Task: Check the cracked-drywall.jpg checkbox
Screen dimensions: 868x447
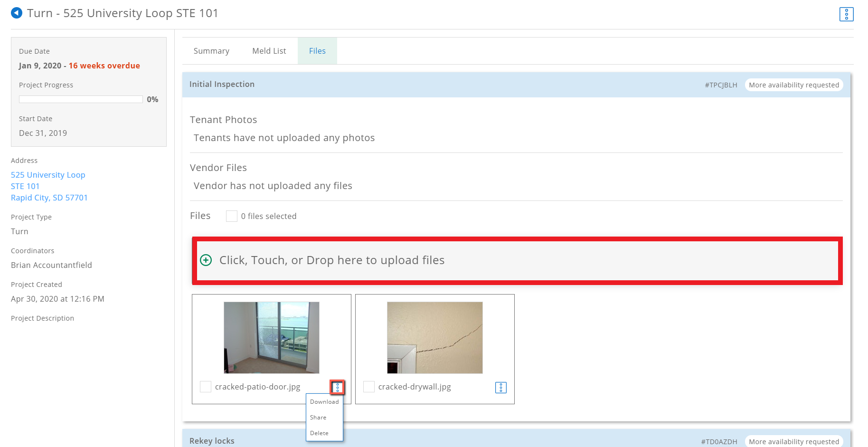Action: (x=369, y=387)
